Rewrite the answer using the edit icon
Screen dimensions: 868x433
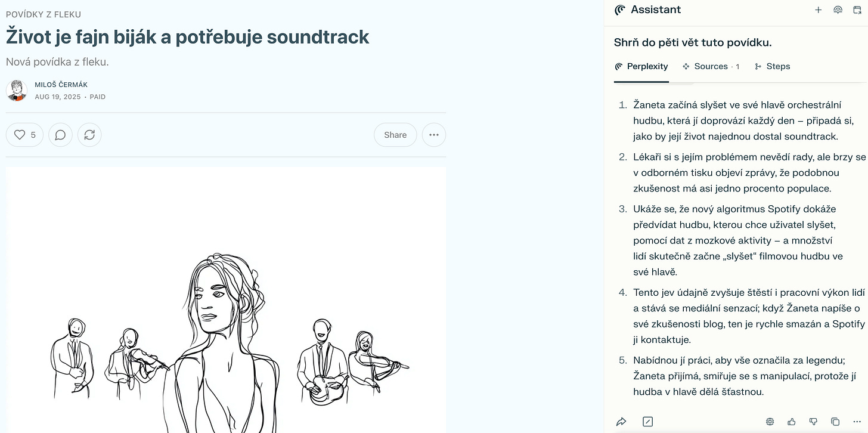coord(648,422)
